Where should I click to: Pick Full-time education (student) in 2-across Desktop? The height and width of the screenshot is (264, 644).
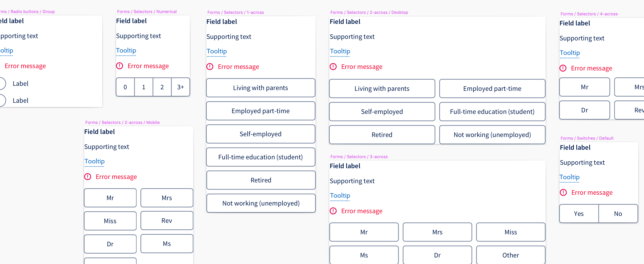(492, 111)
